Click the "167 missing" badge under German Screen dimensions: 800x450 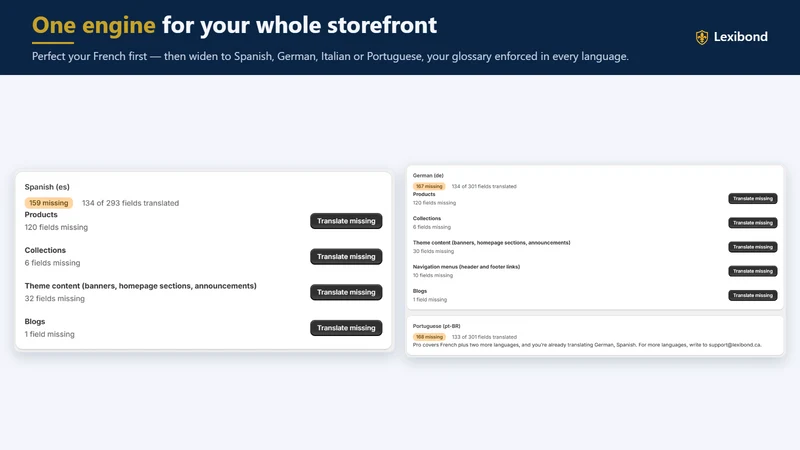(x=429, y=186)
